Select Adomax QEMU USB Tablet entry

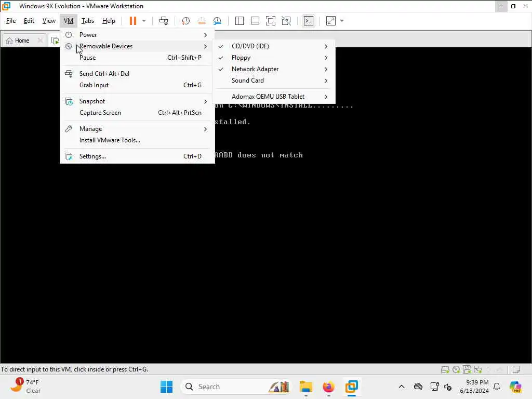[274, 97]
